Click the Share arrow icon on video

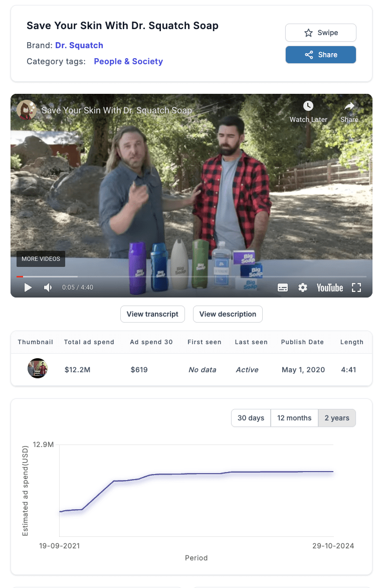[349, 106]
